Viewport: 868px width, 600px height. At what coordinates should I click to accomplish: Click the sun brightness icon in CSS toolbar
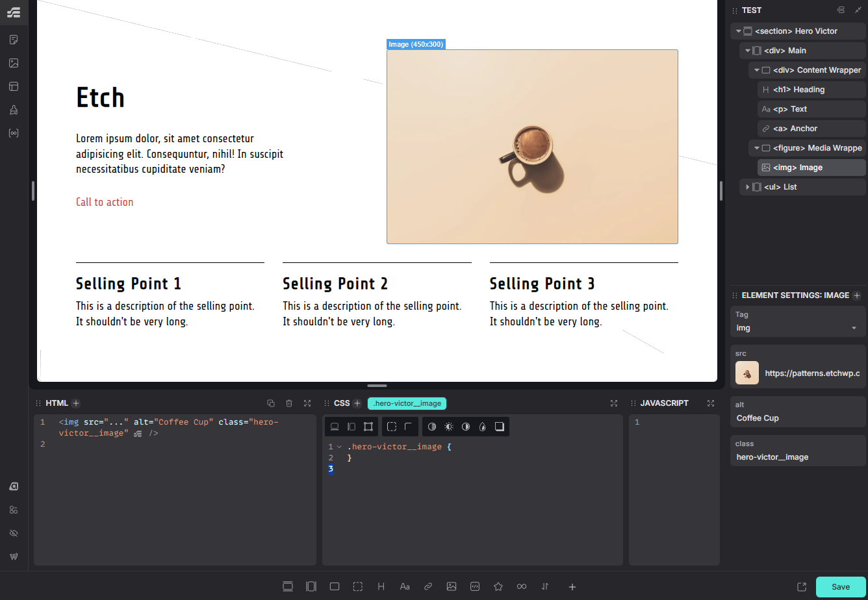coord(449,427)
